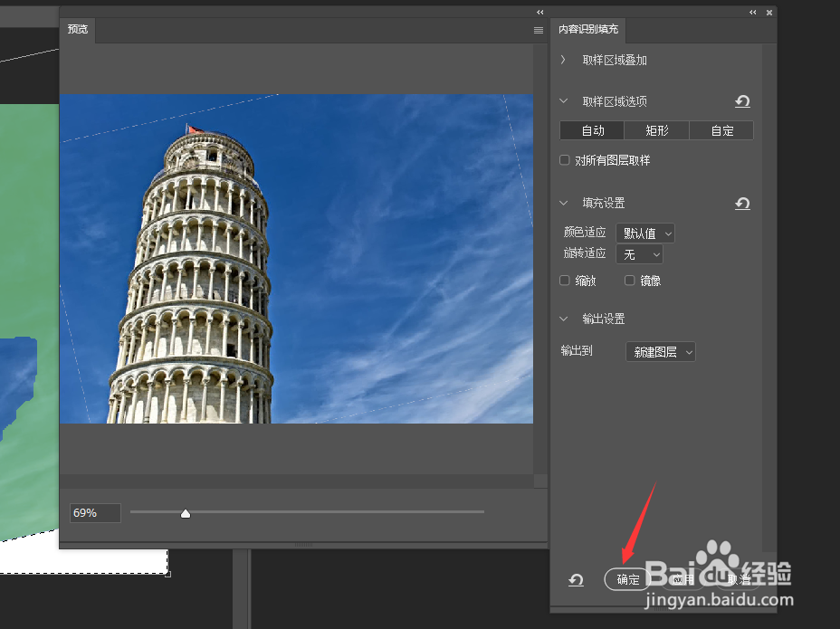Switch to the 预览 tab
Screen dimensions: 840x629
pyautogui.click(x=77, y=29)
